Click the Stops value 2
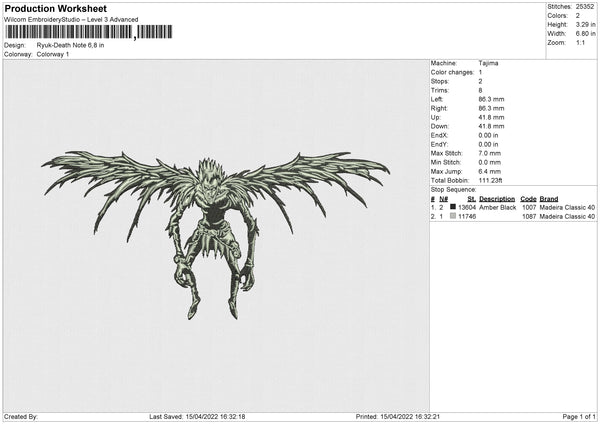The image size is (600, 424). [480, 81]
